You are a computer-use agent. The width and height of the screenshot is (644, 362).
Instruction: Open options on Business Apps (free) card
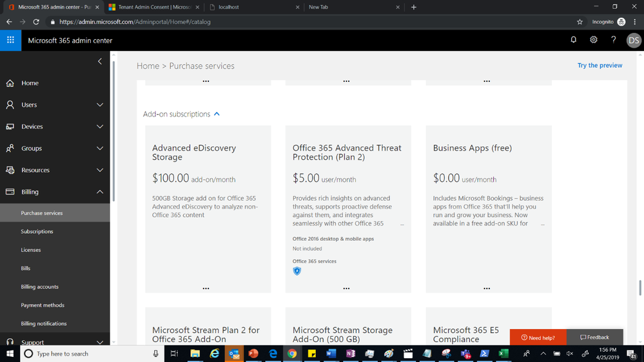tap(487, 288)
